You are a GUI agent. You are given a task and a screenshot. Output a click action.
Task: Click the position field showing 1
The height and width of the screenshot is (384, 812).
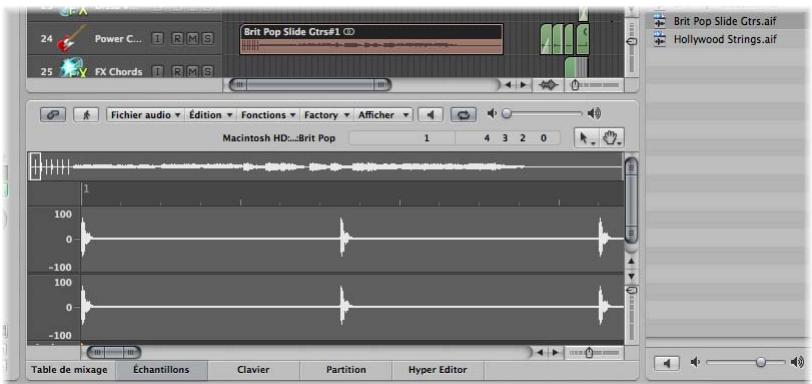click(x=402, y=138)
